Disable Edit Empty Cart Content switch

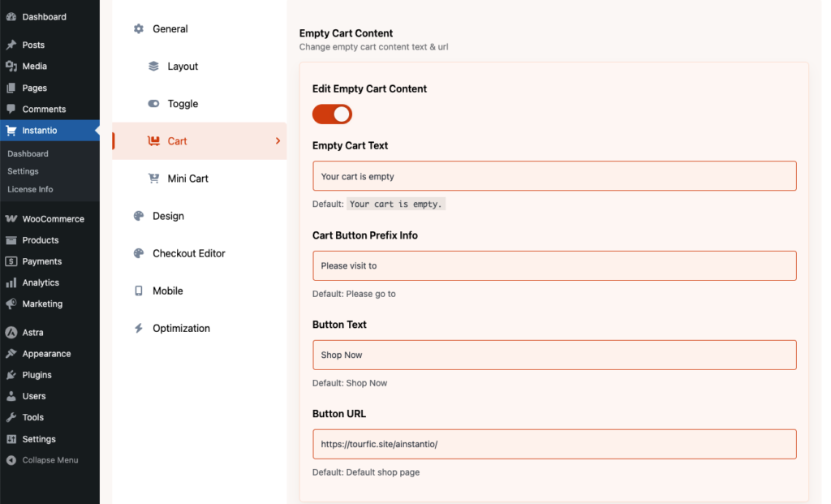(x=332, y=114)
